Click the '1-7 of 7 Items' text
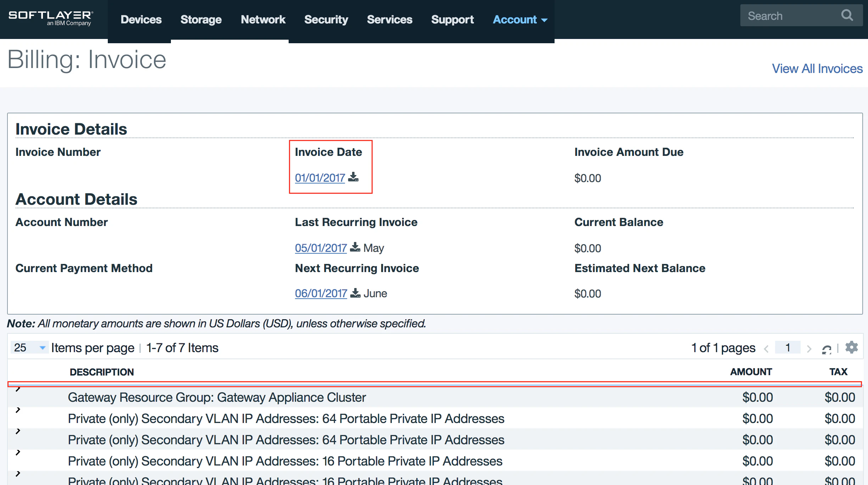This screenshot has height=485, width=868. 182,348
